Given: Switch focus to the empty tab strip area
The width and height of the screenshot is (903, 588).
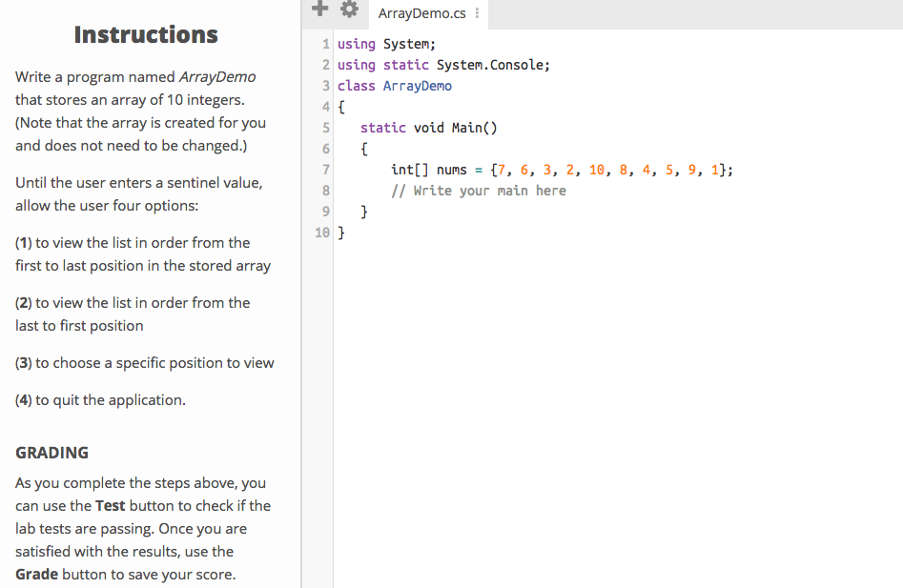Looking at the screenshot, I should point(667,13).
